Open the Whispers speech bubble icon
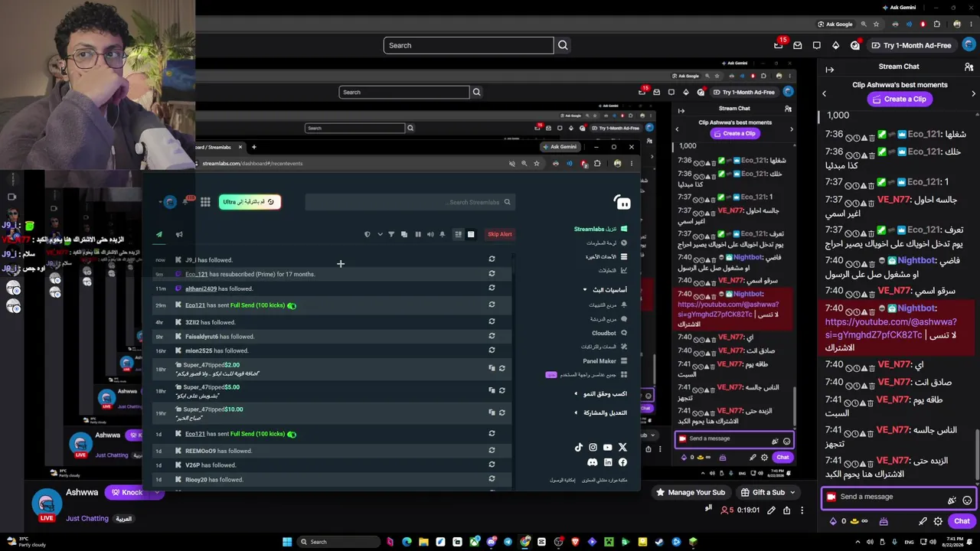980x551 pixels. tap(817, 45)
